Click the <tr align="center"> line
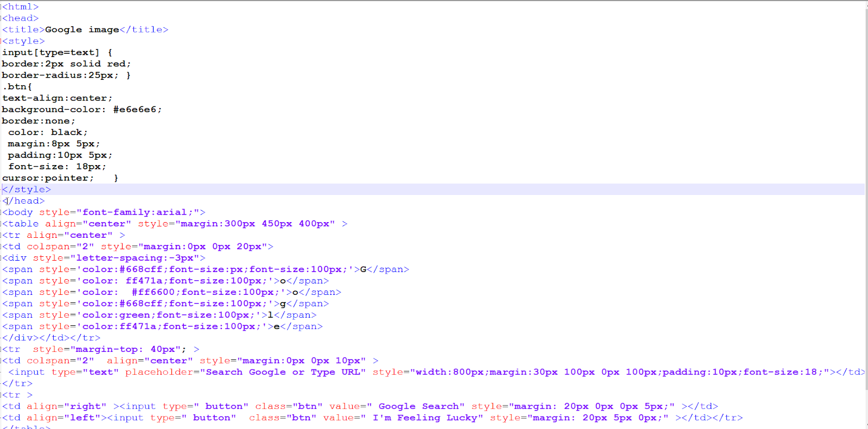868x429 pixels. 63,235
